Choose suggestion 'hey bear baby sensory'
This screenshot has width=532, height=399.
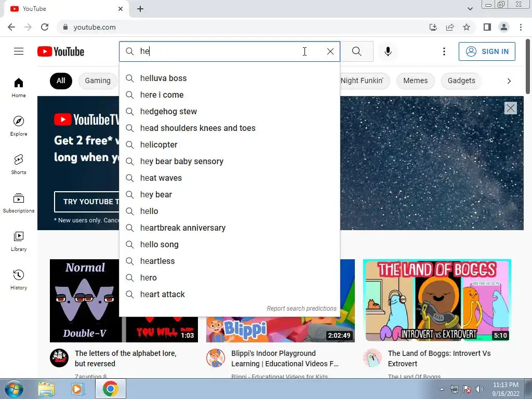pos(229,161)
